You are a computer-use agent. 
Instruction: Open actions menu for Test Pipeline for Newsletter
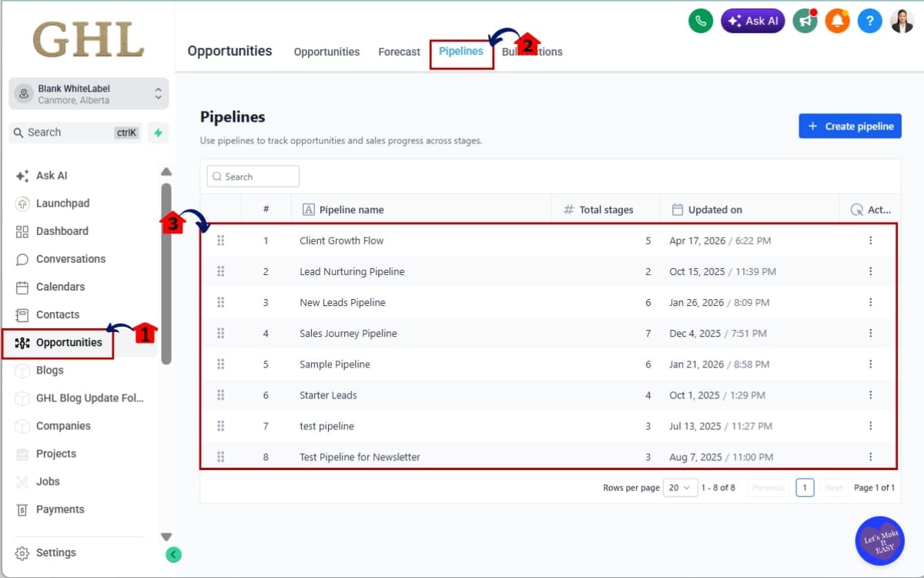click(x=870, y=456)
